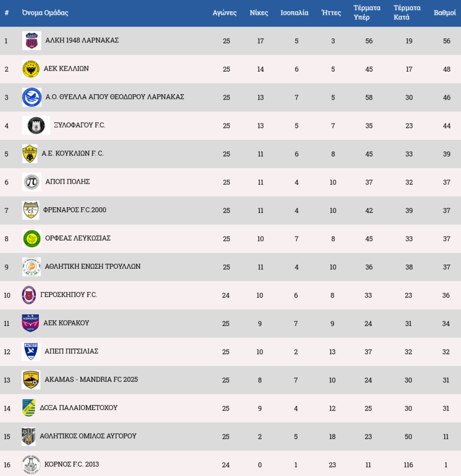Open the ΑΘΛΗΤΙΚΗ ΕΝΩΣΗ ΤΡΟΥΛΛΩΝ team name
Viewport: 461px width, 476px height.
(93, 267)
